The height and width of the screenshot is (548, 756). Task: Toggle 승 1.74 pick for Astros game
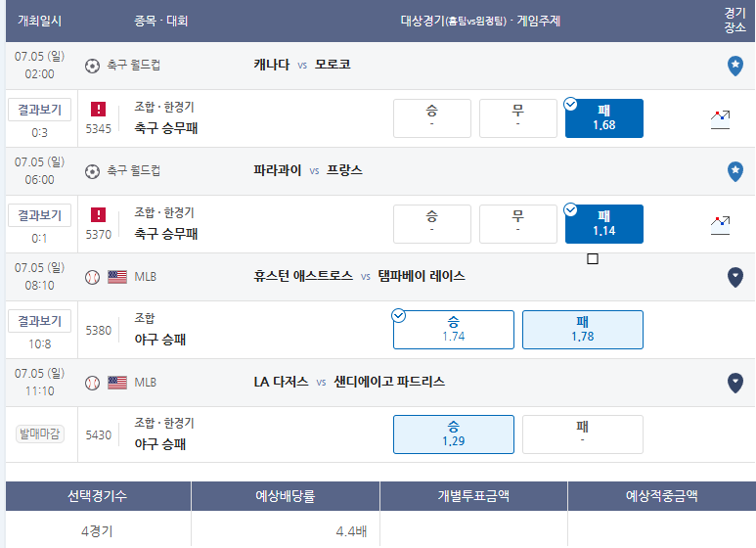pyautogui.click(x=453, y=330)
